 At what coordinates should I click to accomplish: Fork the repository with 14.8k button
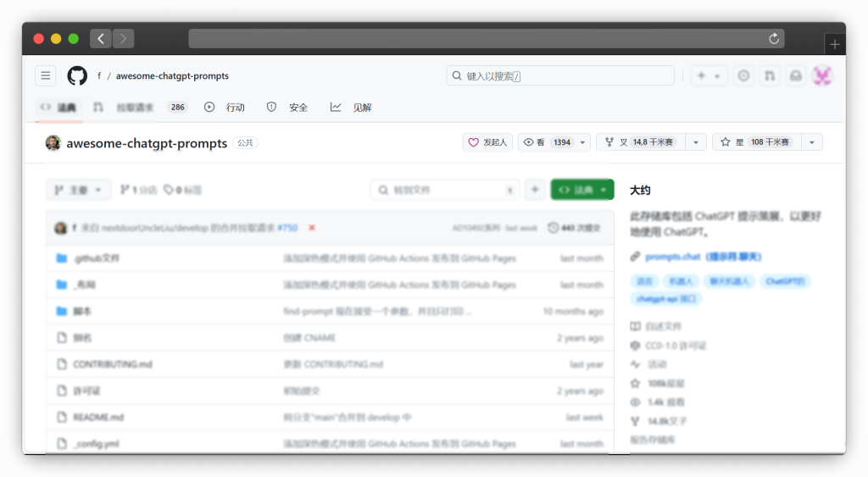tap(641, 142)
